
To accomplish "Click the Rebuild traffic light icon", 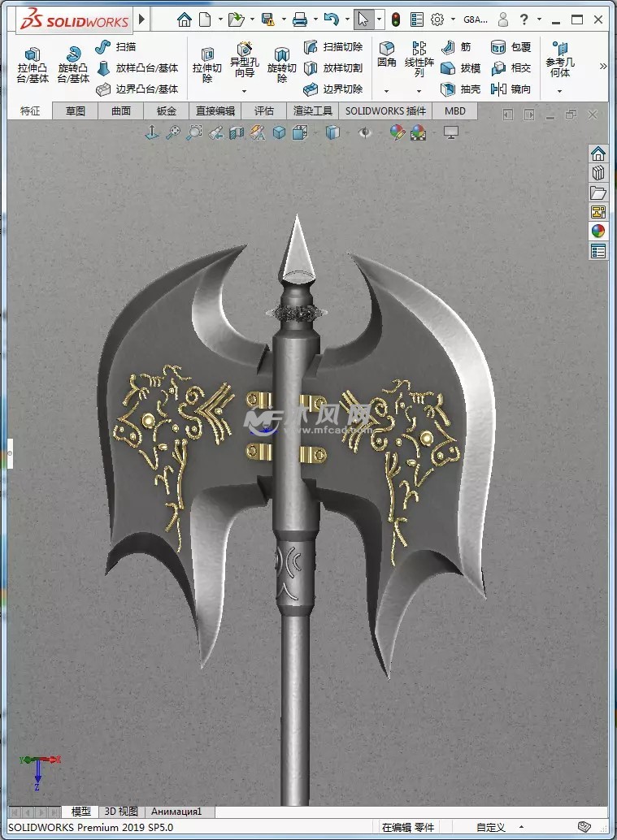I will click(x=396, y=19).
